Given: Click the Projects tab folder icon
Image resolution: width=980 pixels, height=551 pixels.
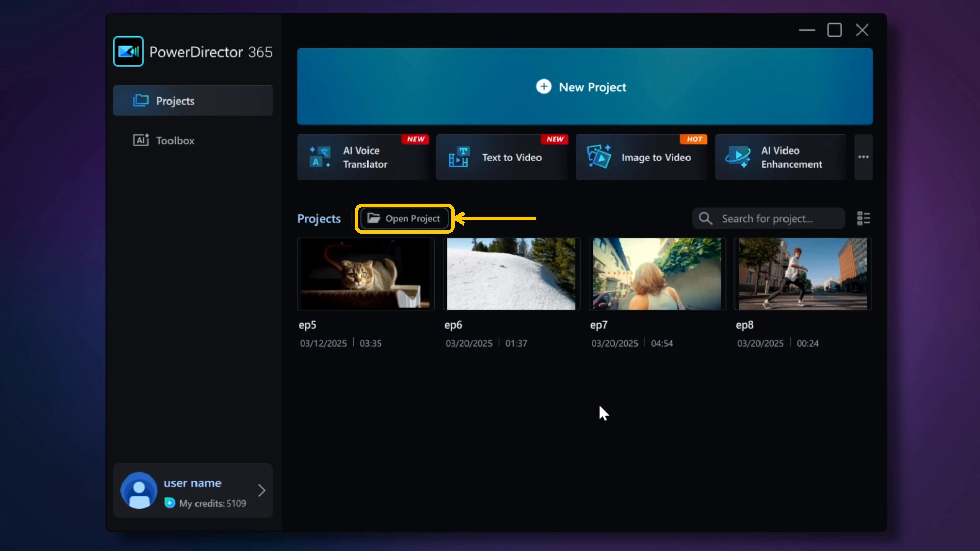Looking at the screenshot, I should tap(140, 101).
